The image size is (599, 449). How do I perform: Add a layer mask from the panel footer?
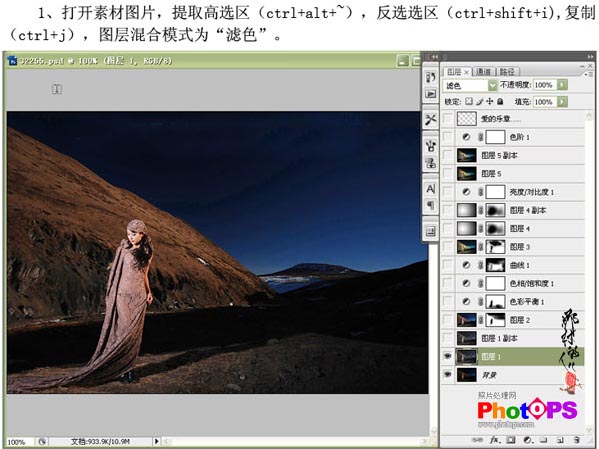(511, 440)
